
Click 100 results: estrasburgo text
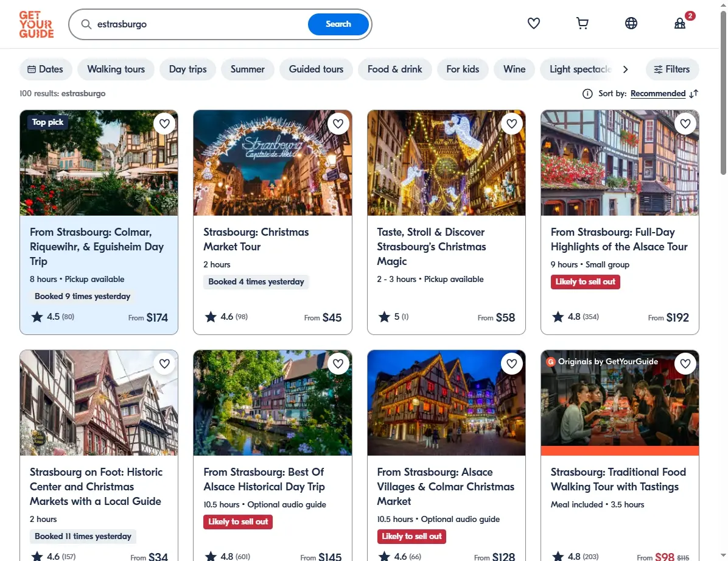click(x=62, y=93)
